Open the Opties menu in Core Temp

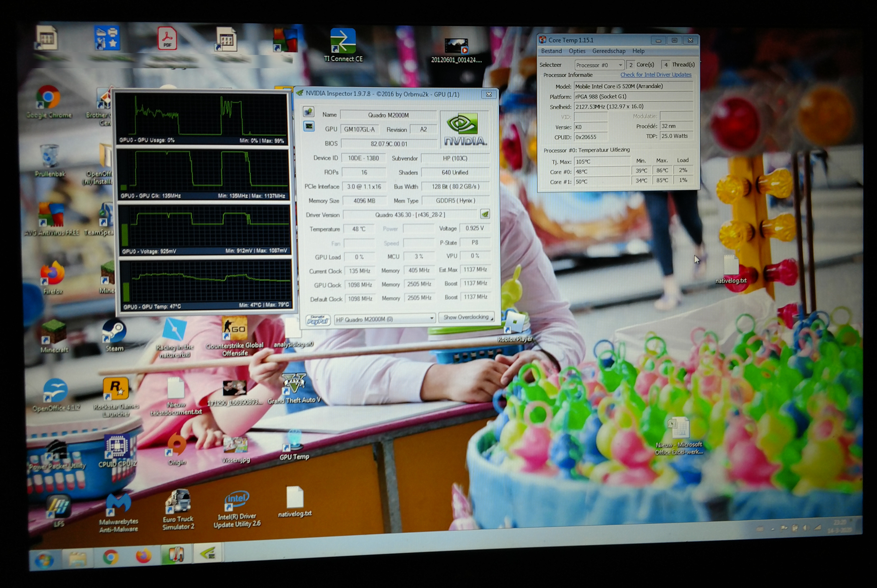577,51
